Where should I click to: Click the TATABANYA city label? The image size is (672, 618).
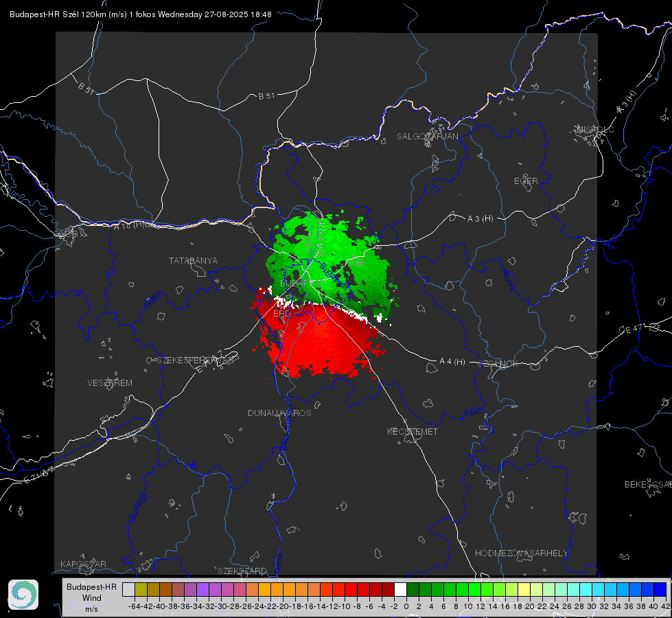[x=193, y=261]
